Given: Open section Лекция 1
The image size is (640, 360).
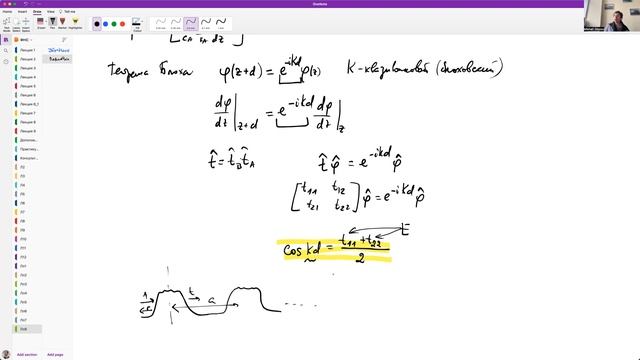Looking at the screenshot, I should [x=27, y=50].
